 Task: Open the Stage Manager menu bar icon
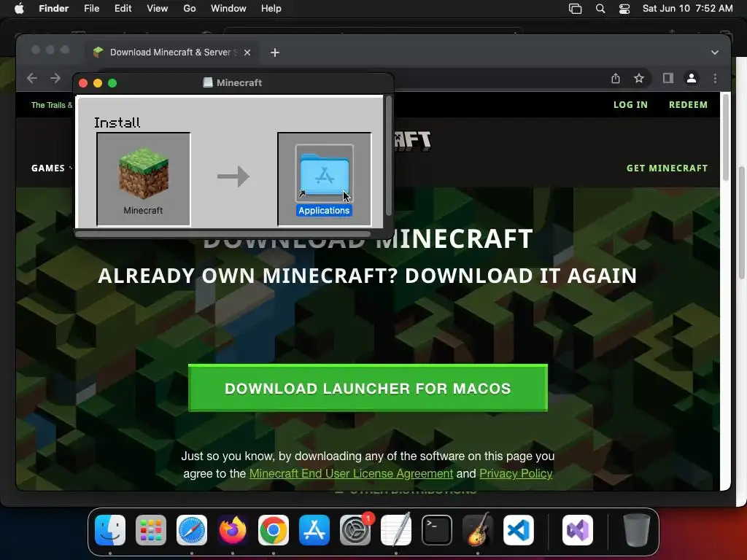575,9
